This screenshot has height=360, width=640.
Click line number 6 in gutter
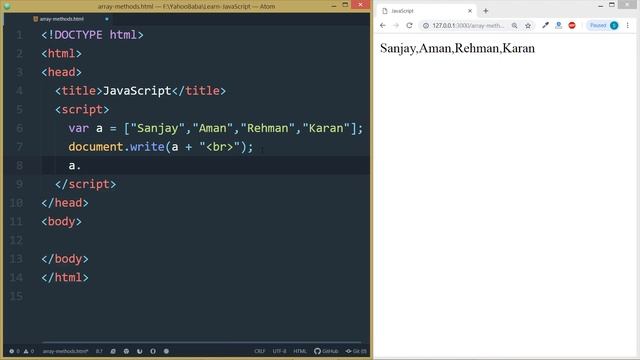click(19, 128)
